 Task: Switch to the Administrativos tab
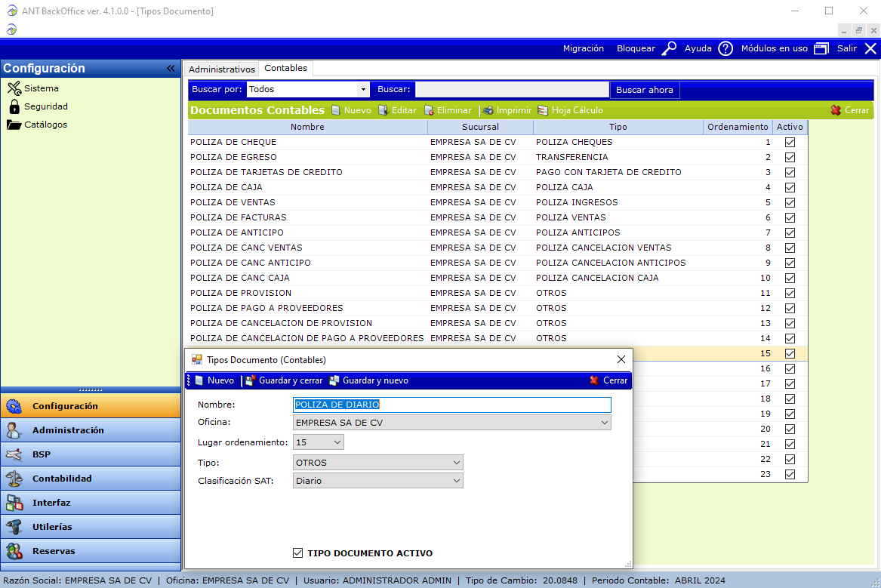click(221, 69)
